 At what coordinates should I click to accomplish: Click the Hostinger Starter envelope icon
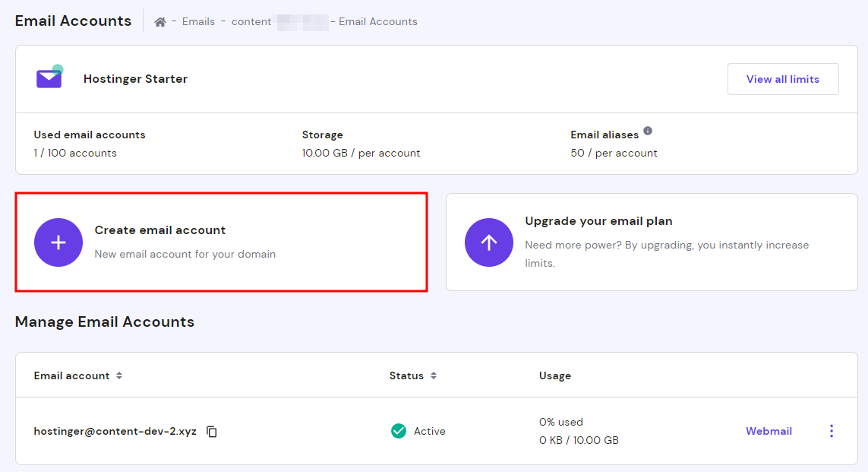(49, 78)
